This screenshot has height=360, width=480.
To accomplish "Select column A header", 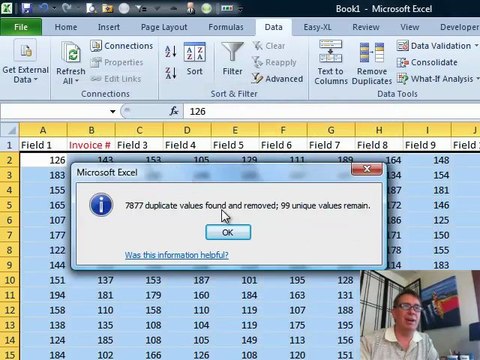I will [x=43, y=130].
